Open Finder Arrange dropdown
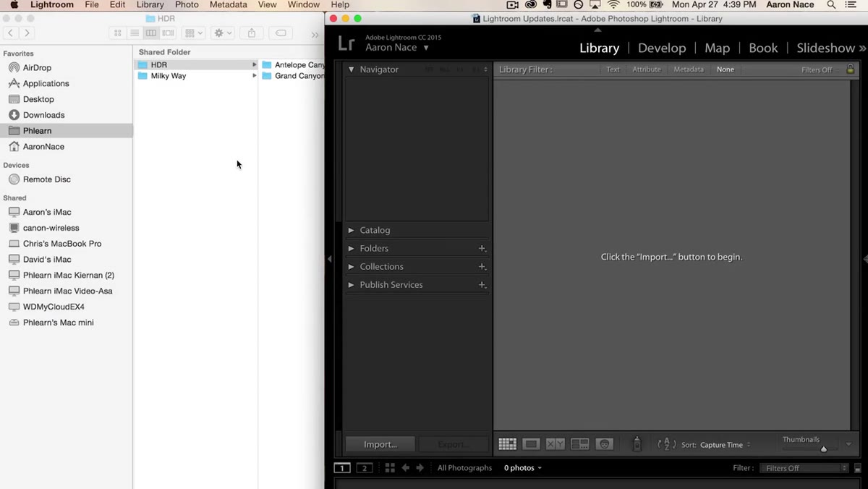Image resolution: width=868 pixels, height=489 pixels. 193,33
